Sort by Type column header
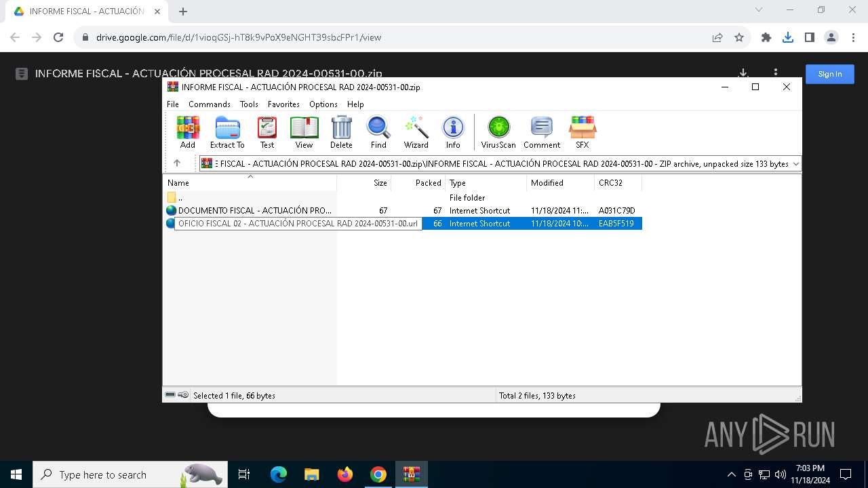Screen dimensions: 868x488 coord(486,183)
